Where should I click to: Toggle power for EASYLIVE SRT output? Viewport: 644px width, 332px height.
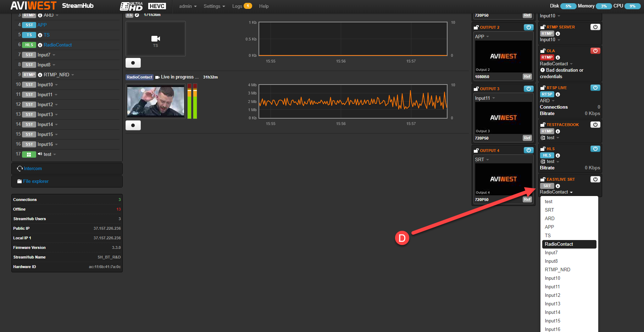(x=595, y=179)
